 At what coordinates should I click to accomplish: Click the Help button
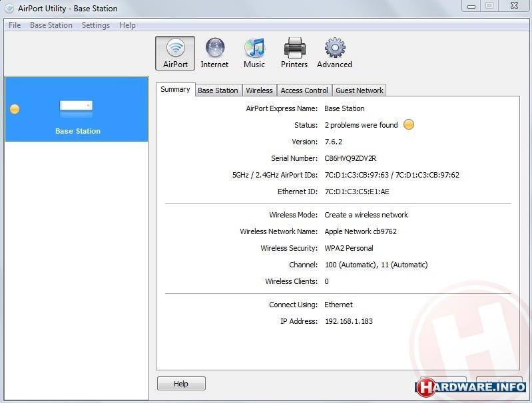pos(181,383)
